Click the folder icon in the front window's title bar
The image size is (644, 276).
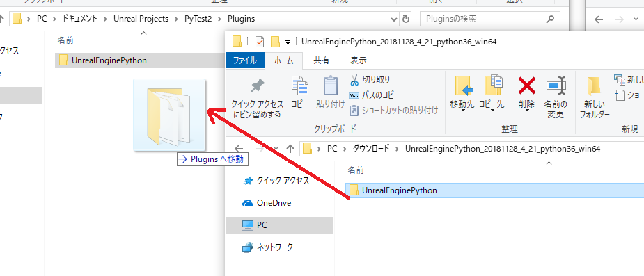tap(237, 42)
